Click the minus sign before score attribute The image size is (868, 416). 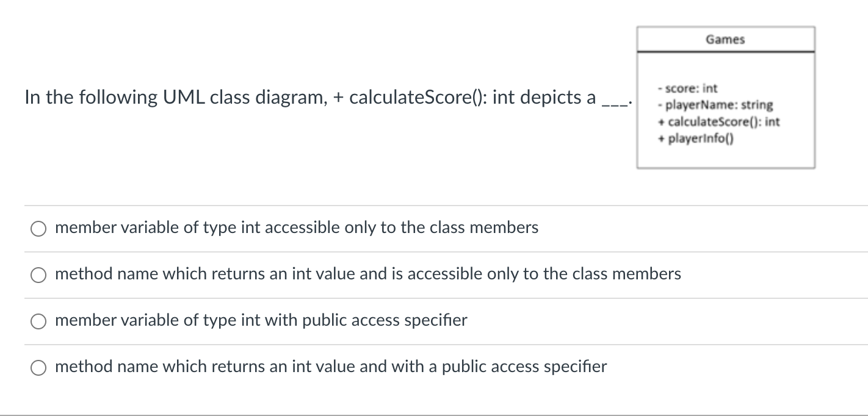tap(661, 88)
